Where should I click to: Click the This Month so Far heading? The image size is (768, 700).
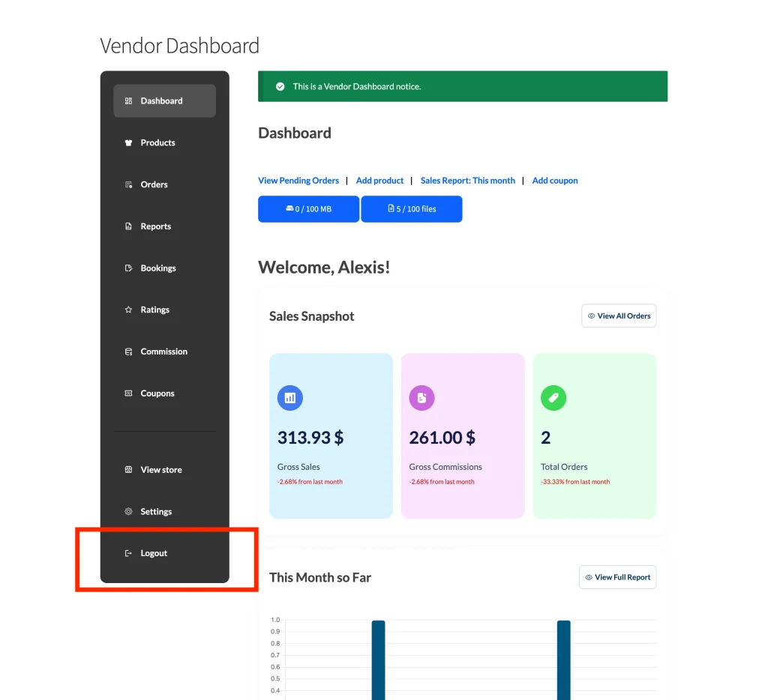(x=319, y=578)
